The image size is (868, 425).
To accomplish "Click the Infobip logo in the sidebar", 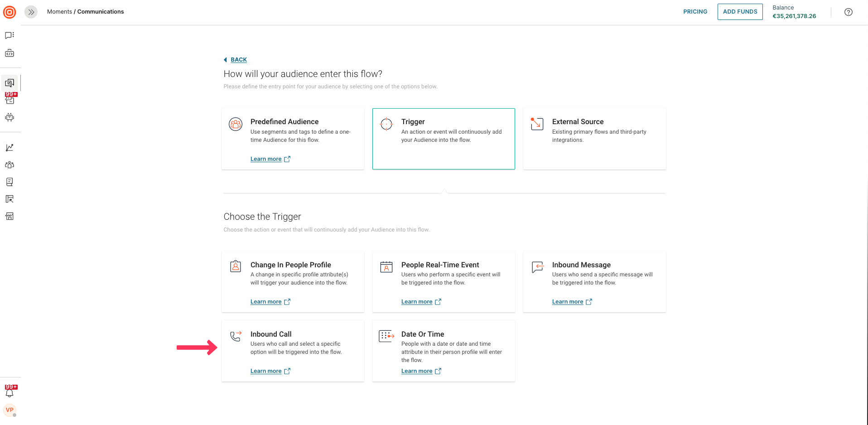I will pos(10,12).
